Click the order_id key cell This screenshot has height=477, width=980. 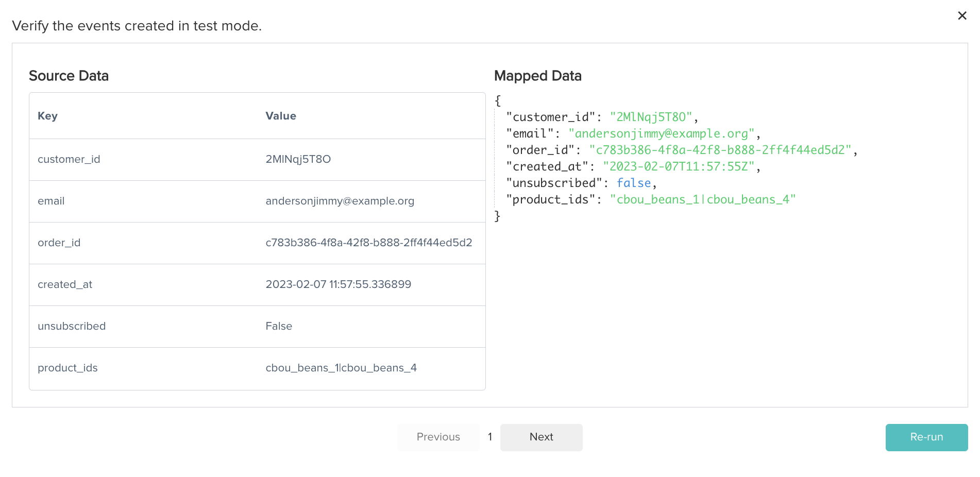tap(59, 243)
